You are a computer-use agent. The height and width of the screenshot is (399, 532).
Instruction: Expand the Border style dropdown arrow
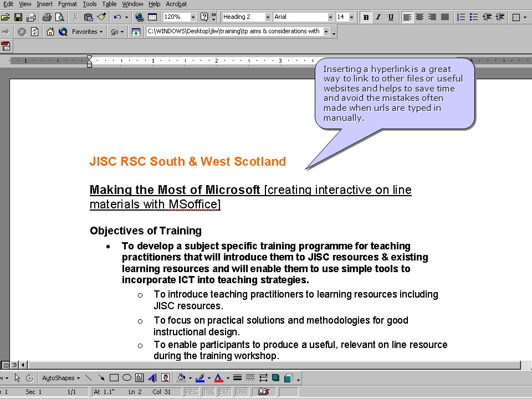[x=525, y=17]
